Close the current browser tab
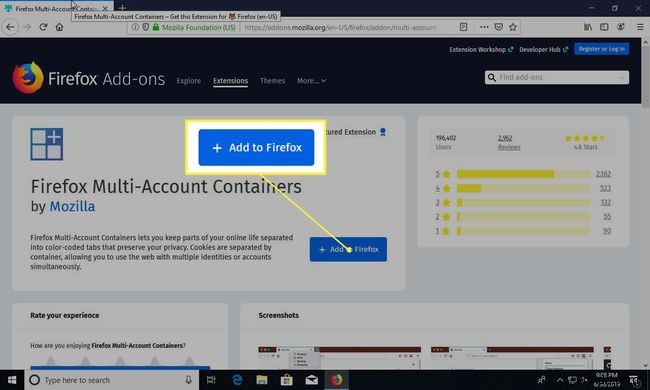This screenshot has width=650, height=390. [x=105, y=8]
